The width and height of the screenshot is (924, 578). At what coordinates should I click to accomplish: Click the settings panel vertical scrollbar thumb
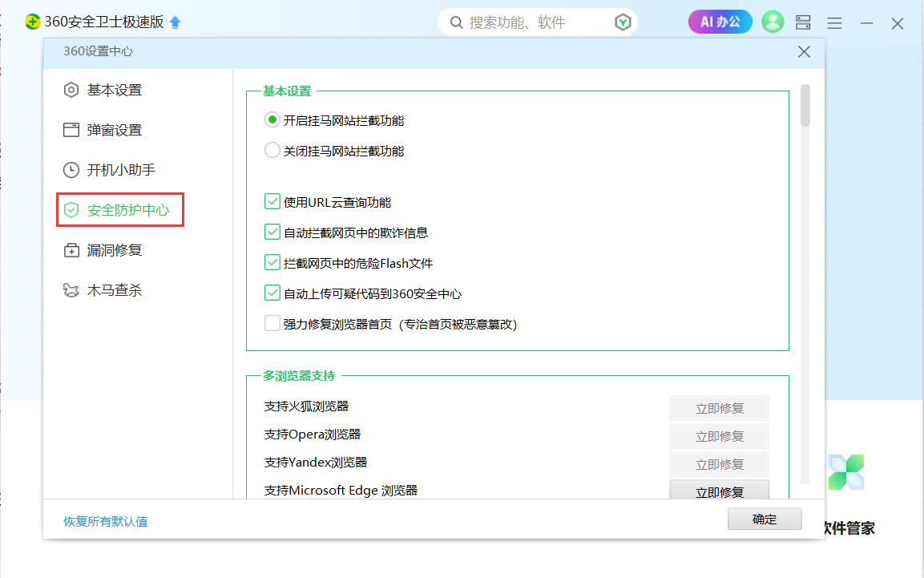pos(805,106)
